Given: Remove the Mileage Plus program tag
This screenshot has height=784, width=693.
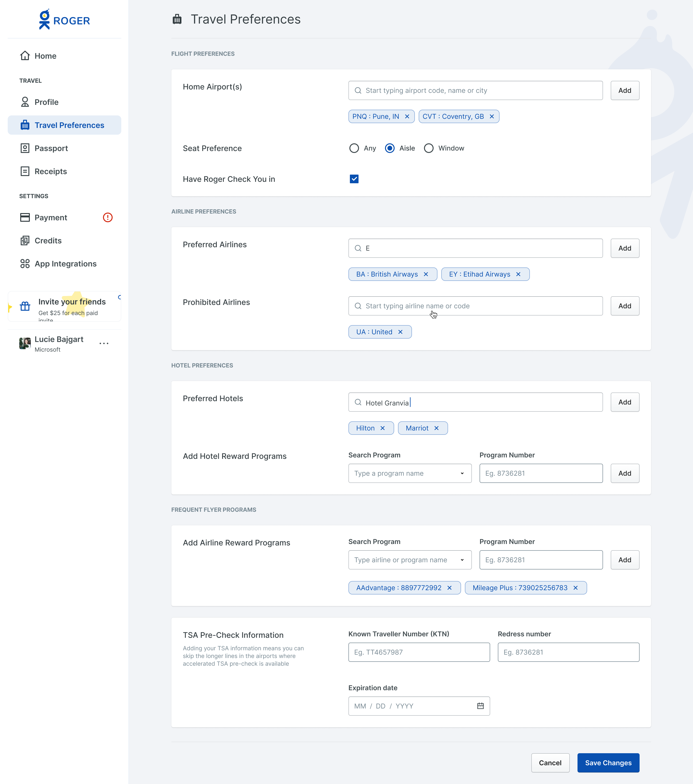Looking at the screenshot, I should [x=575, y=588].
